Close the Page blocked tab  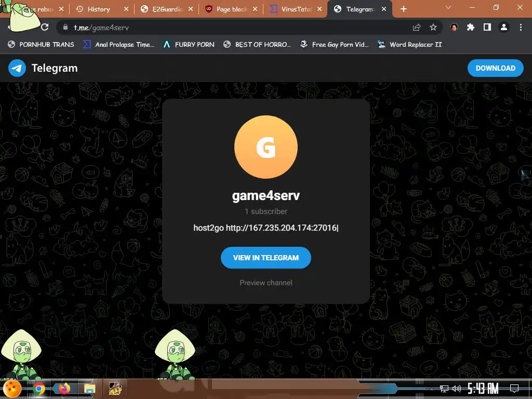tap(255, 9)
